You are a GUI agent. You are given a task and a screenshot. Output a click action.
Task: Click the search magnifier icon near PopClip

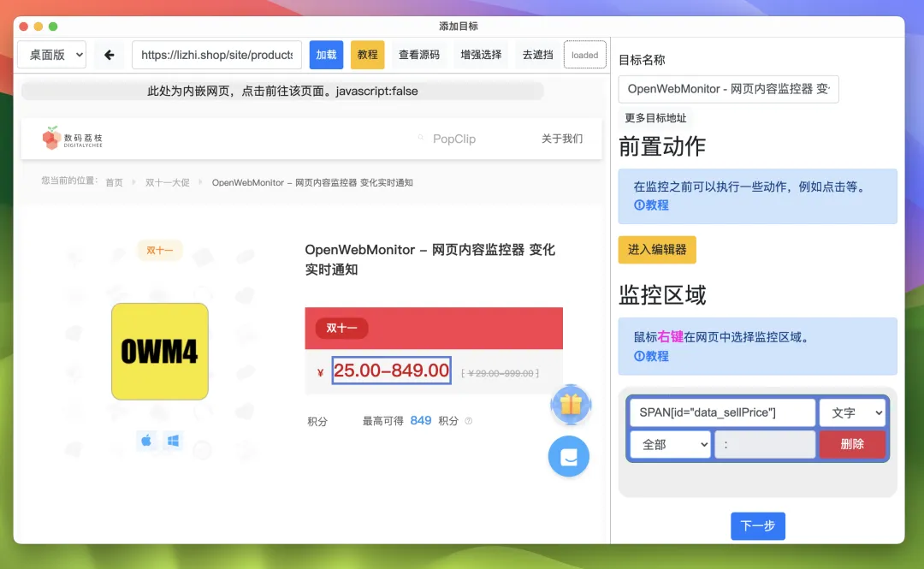[x=421, y=138]
